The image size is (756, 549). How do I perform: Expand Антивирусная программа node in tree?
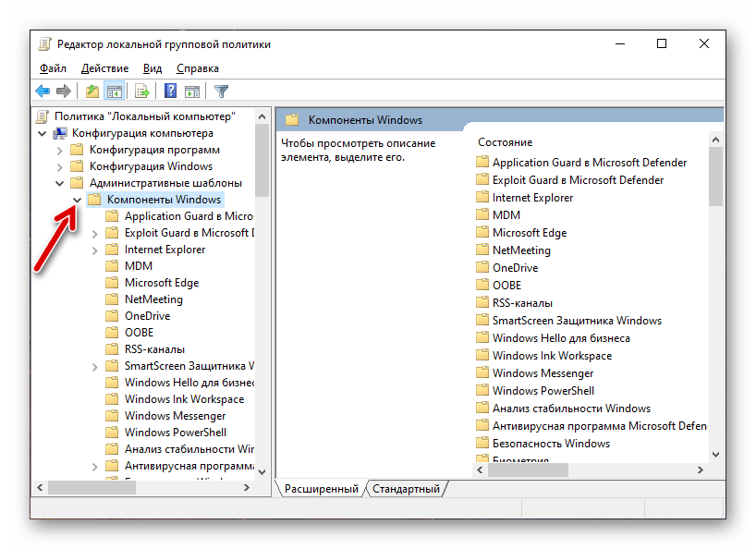tap(94, 467)
